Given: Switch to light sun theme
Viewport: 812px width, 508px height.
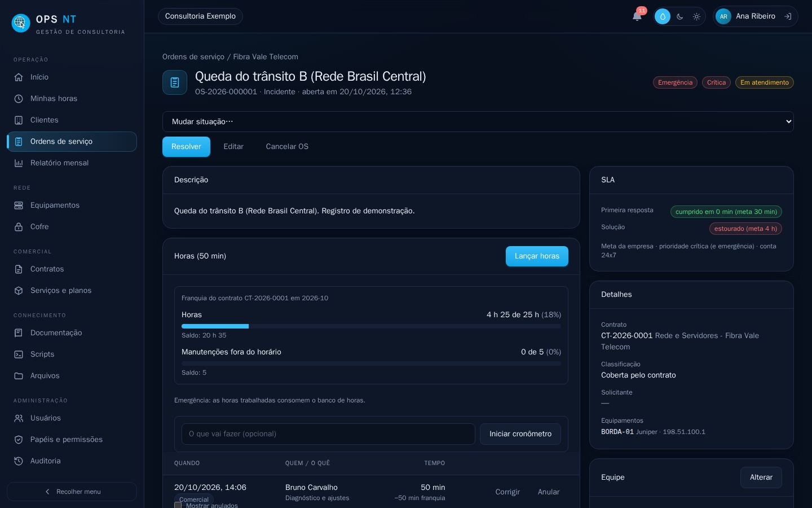Looking at the screenshot, I should click(696, 16).
